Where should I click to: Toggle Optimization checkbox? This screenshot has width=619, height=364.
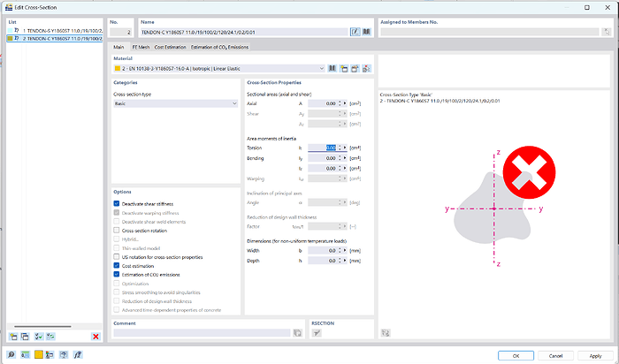tap(117, 283)
